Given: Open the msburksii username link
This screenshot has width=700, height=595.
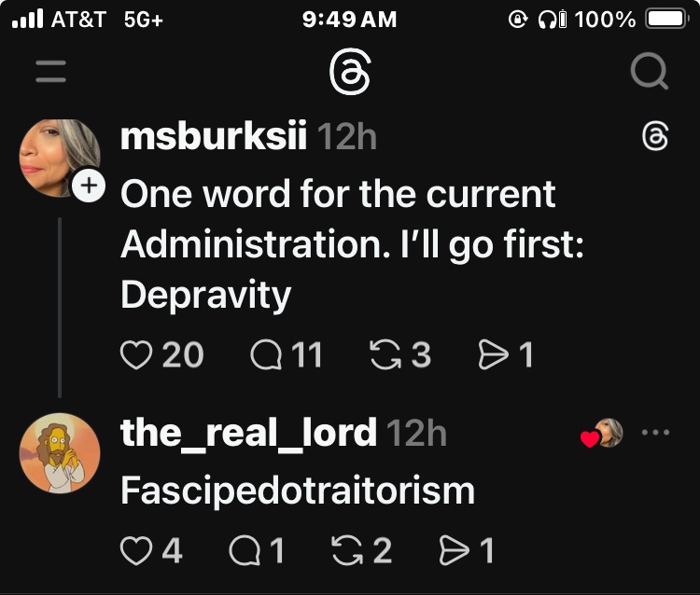Looking at the screenshot, I should tap(214, 137).
